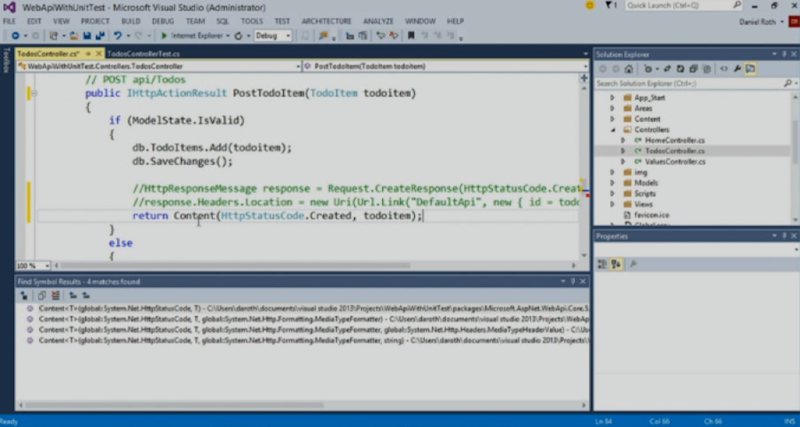Open the FILE menu

click(x=9, y=21)
